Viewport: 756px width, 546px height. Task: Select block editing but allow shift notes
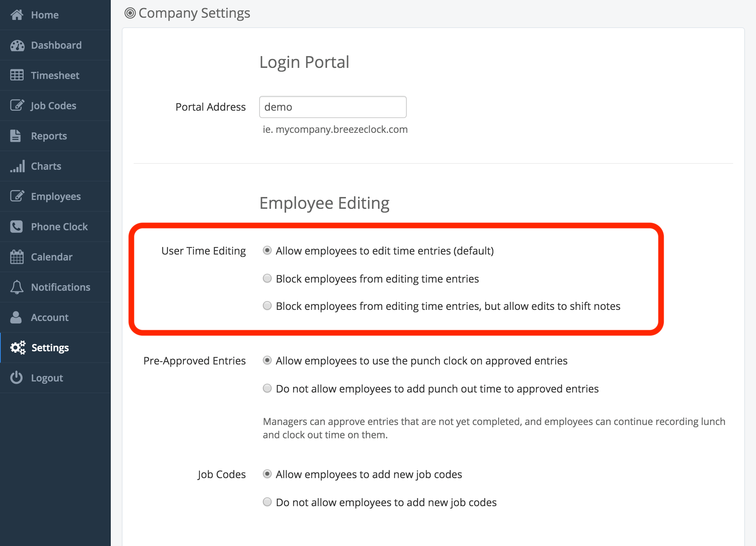[267, 306]
